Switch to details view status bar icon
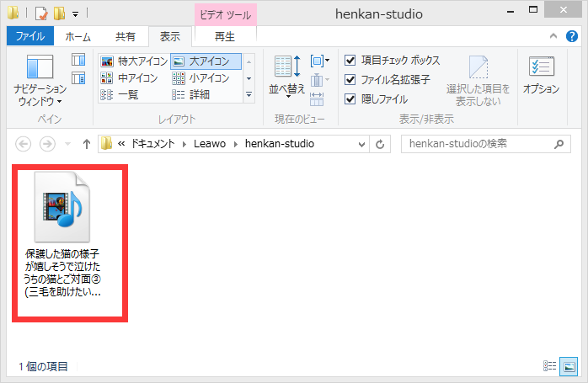Viewport: 588px width, 383px height. 550,366
